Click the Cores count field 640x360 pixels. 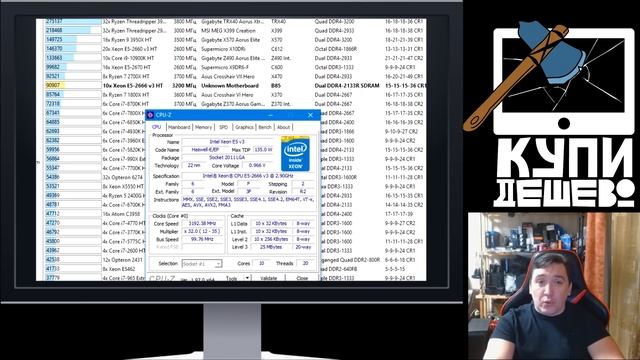261,264
